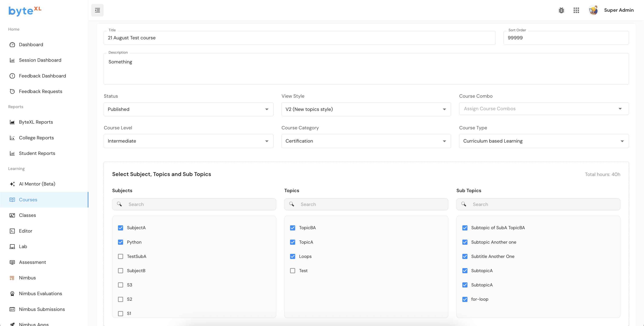
Task: Uncheck the for-loop sub topic checkbox
Action: [x=465, y=299]
